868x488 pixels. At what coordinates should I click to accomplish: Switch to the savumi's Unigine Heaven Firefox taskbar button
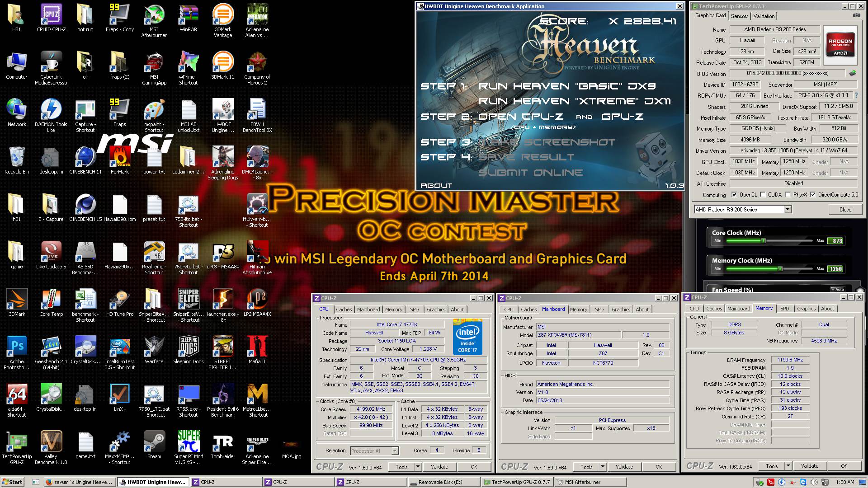point(80,482)
